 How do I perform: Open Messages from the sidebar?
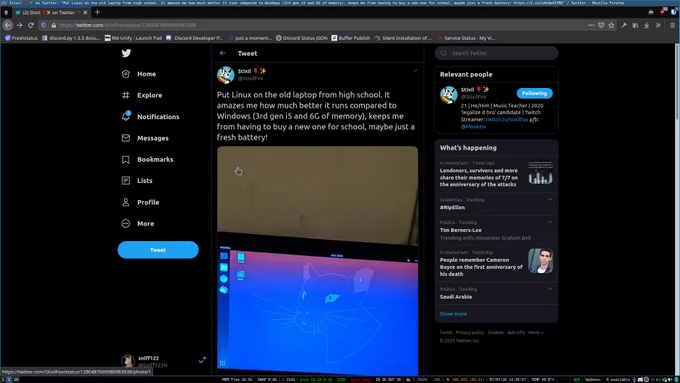(145, 138)
